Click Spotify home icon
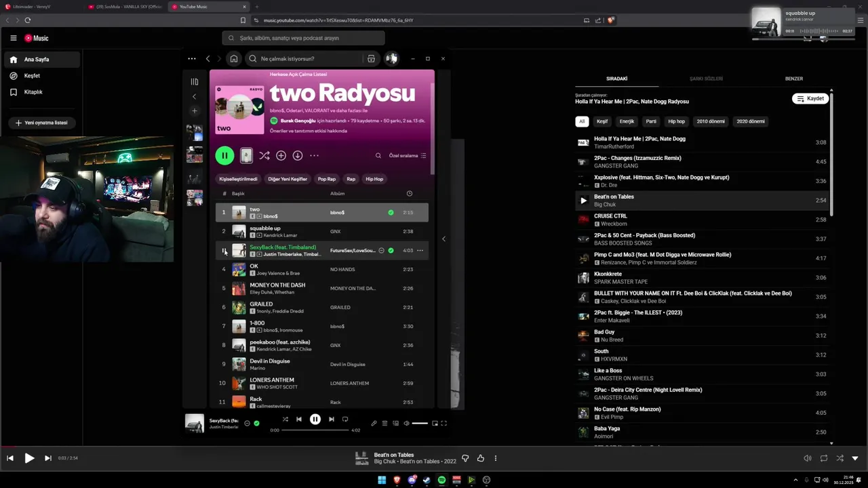 point(234,58)
